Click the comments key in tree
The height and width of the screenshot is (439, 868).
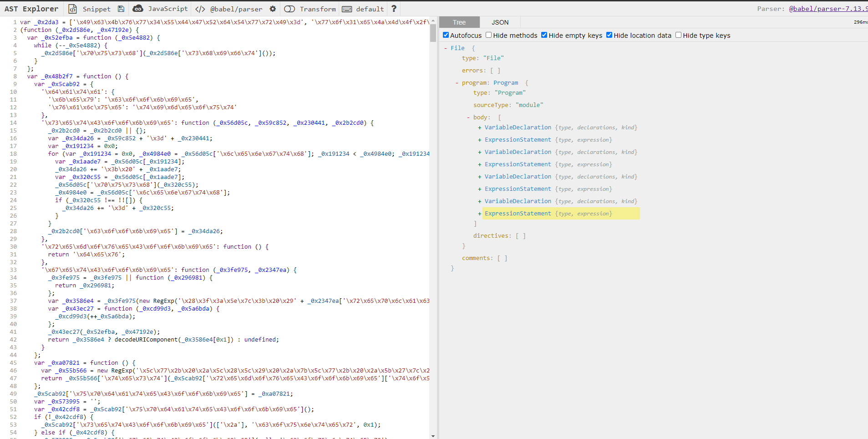[477, 258]
